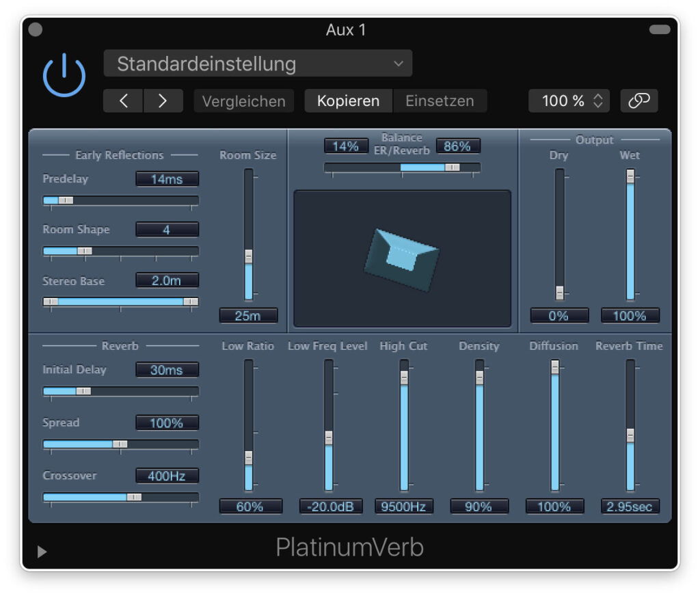Viewport: 700px width, 596px height.
Task: Click the Stereo Base slider right handle
Action: click(191, 302)
